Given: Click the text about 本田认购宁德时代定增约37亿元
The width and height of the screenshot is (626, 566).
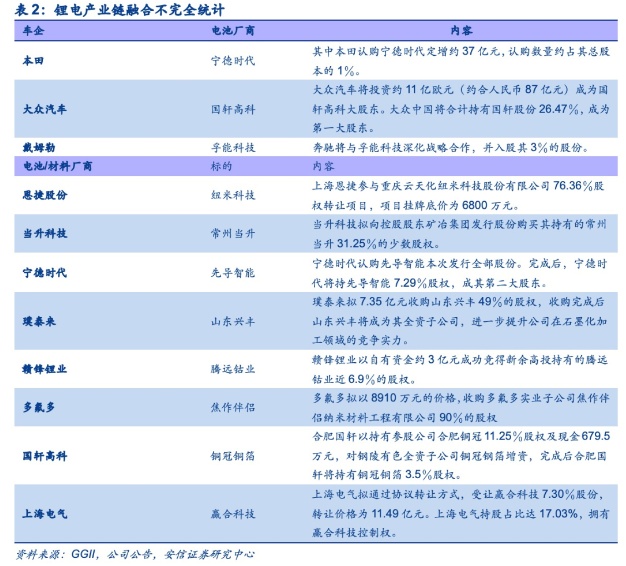Looking at the screenshot, I should tap(461, 61).
